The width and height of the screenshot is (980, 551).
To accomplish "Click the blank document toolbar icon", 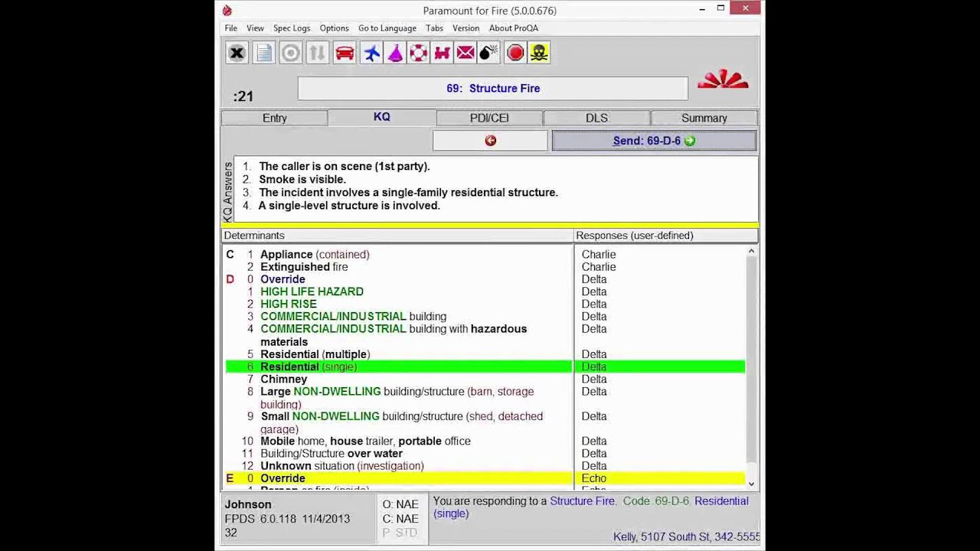I will [264, 53].
